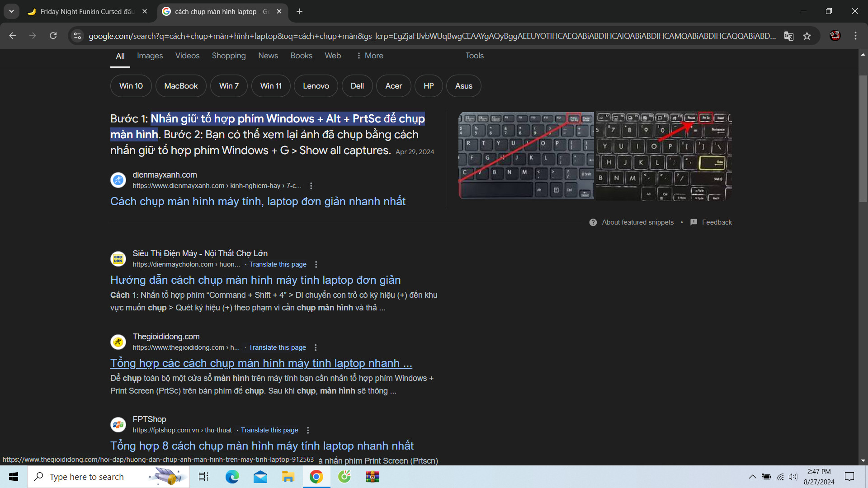
Task: Open the Chrome profile avatar
Action: click(x=835, y=36)
